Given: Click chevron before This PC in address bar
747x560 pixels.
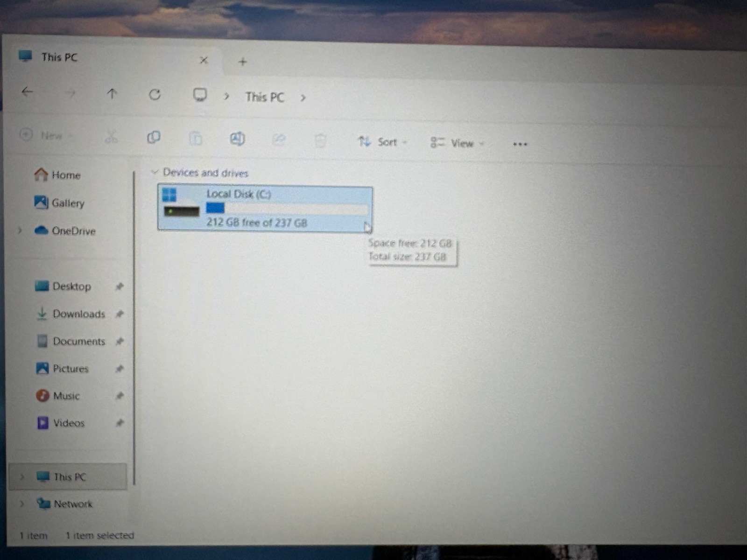Looking at the screenshot, I should [x=226, y=96].
